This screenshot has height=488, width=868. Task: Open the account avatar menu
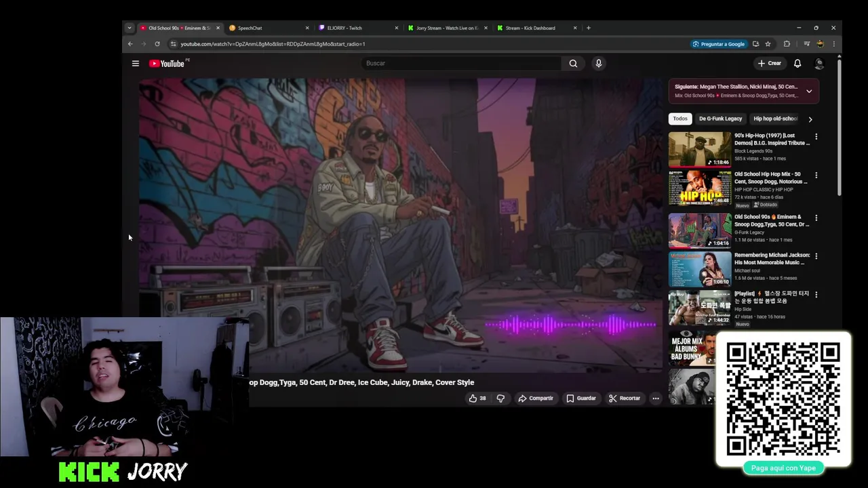pos(819,63)
